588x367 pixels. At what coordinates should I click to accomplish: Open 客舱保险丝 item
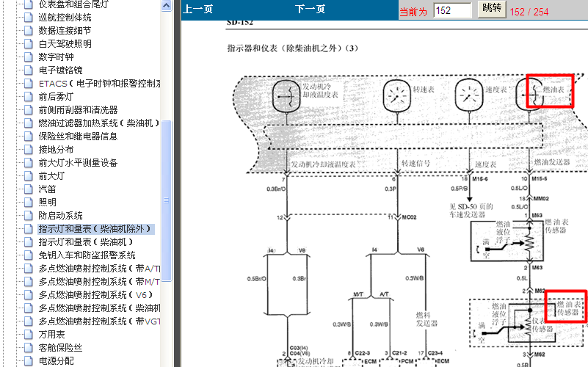pyautogui.click(x=60, y=347)
